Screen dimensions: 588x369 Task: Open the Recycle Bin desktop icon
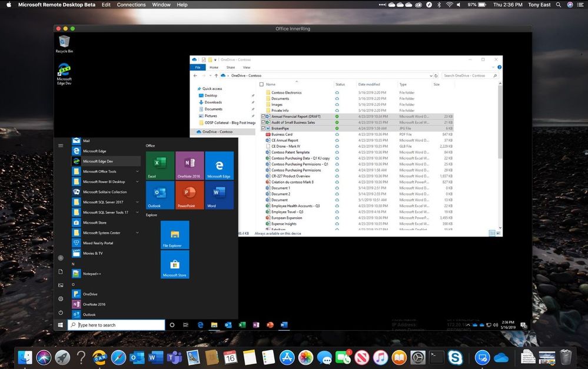point(64,44)
